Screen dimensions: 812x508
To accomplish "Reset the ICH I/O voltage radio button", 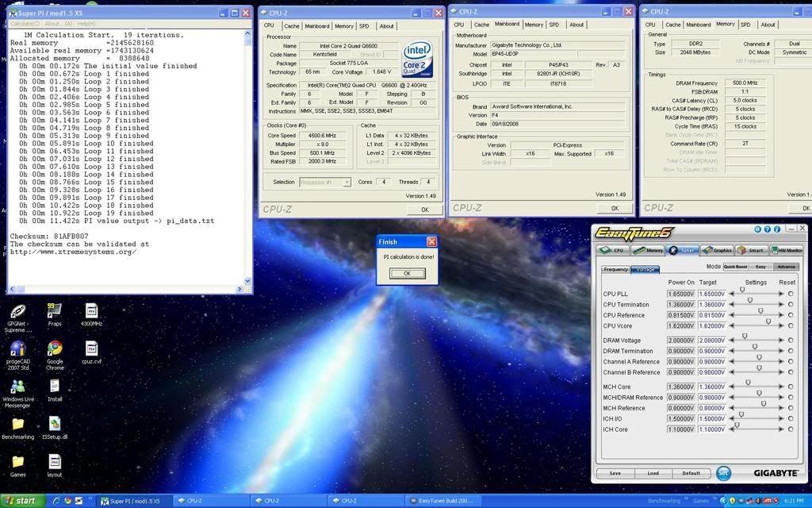I will [791, 419].
